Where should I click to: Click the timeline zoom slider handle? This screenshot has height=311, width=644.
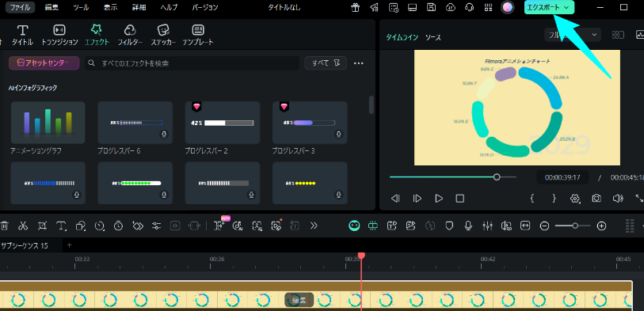[575, 226]
